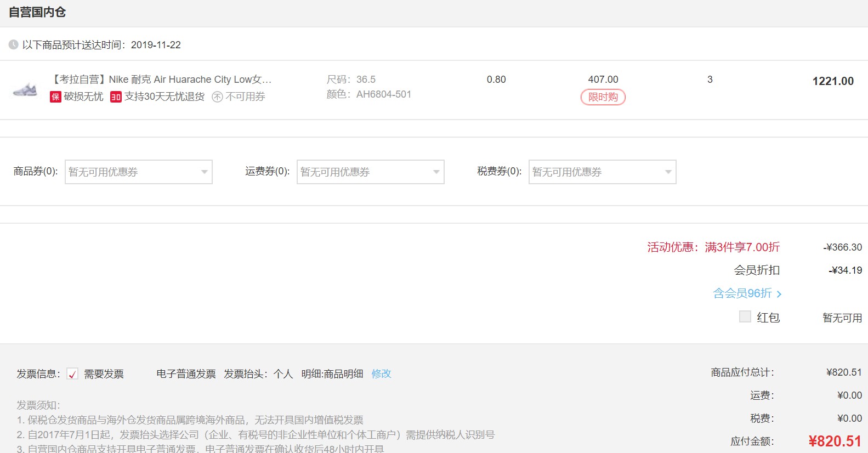868x453 pixels.
Task: Open the 运费券 shipping coupon dropdown
Action: coord(371,172)
